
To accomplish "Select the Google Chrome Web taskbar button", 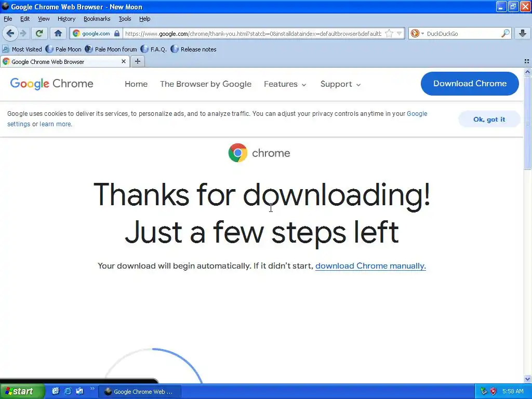I will click(139, 392).
